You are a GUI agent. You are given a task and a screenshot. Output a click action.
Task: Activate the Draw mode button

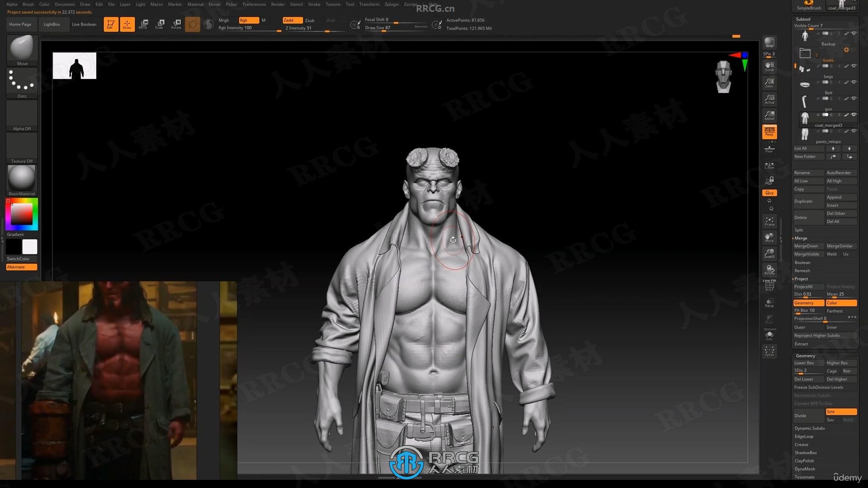(127, 24)
